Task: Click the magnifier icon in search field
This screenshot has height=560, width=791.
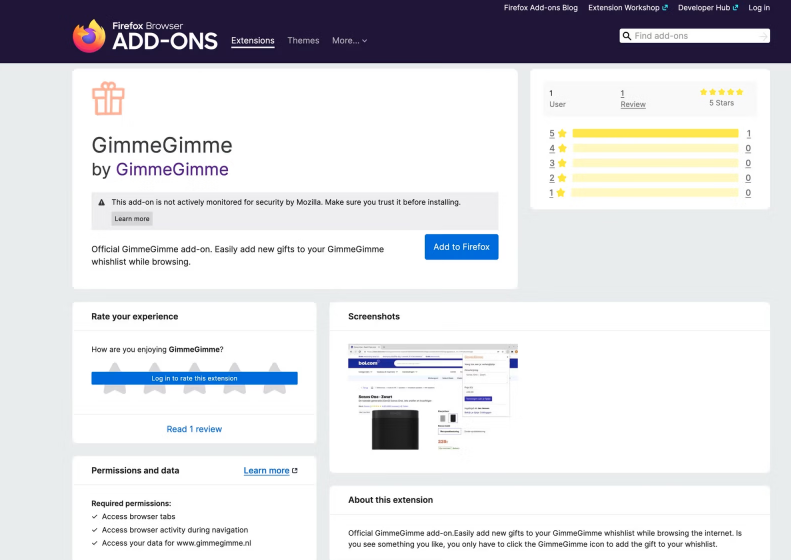Action: (627, 36)
